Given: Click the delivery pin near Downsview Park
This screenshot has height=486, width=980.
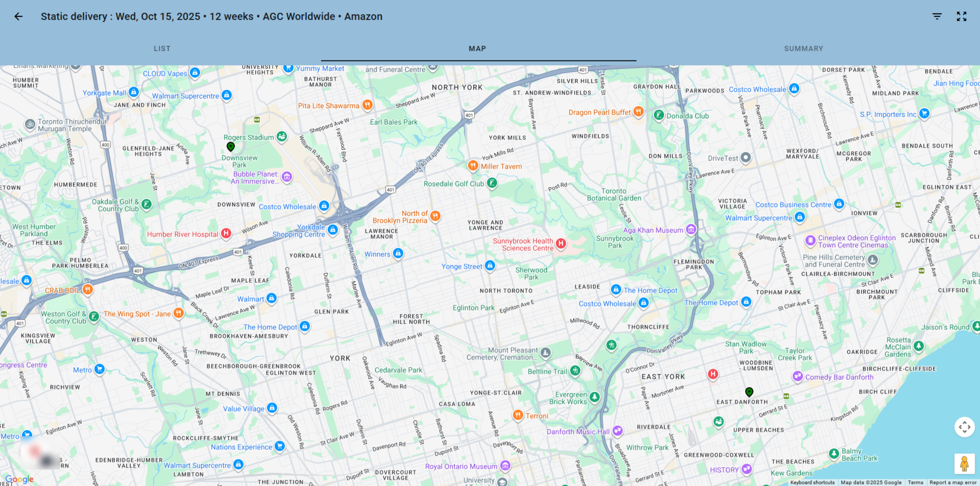Looking at the screenshot, I should (231, 146).
